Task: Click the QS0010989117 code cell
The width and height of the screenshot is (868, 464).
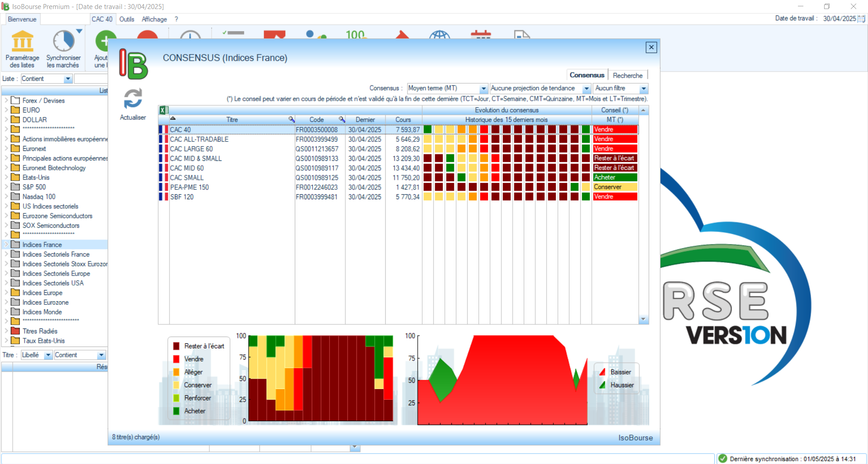Action: [317, 168]
